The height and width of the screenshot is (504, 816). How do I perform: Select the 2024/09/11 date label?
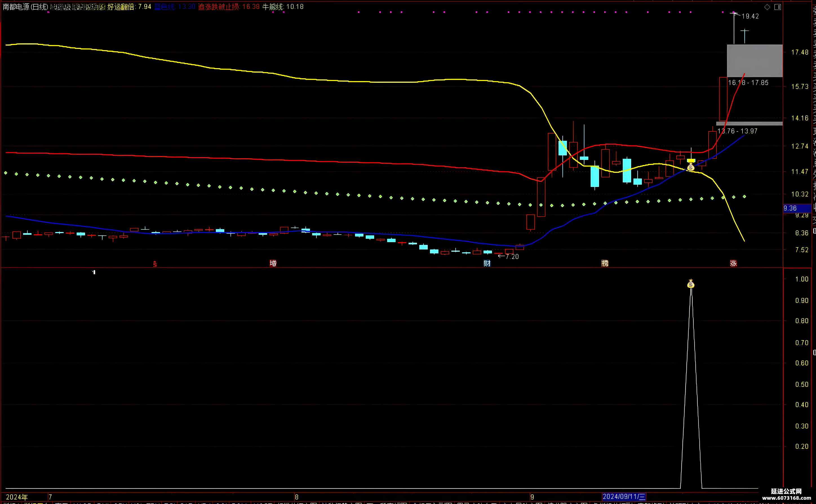click(x=624, y=497)
